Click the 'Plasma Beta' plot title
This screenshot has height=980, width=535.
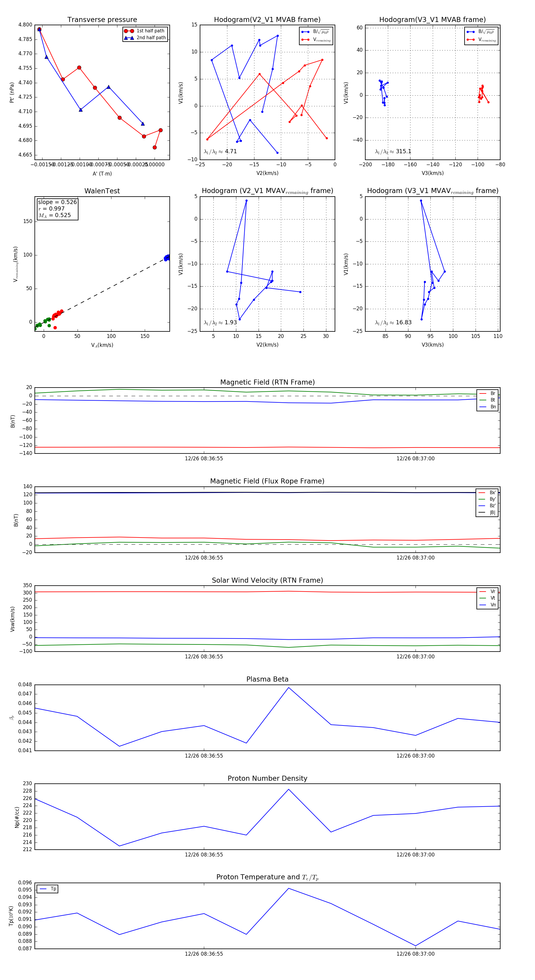[267, 679]
